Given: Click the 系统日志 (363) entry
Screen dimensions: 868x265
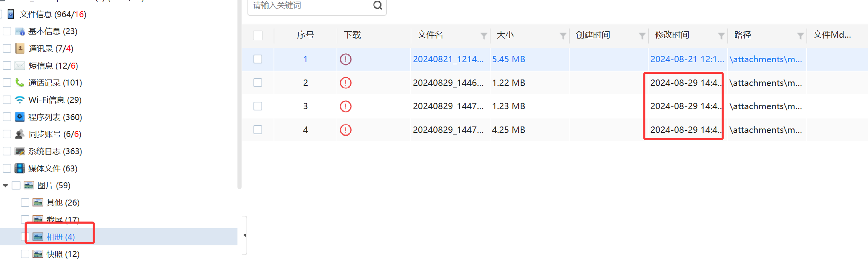Looking at the screenshot, I should click(55, 151).
